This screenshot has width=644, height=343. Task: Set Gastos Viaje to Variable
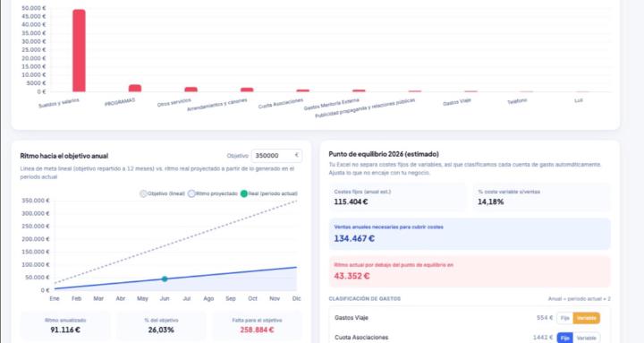587,318
